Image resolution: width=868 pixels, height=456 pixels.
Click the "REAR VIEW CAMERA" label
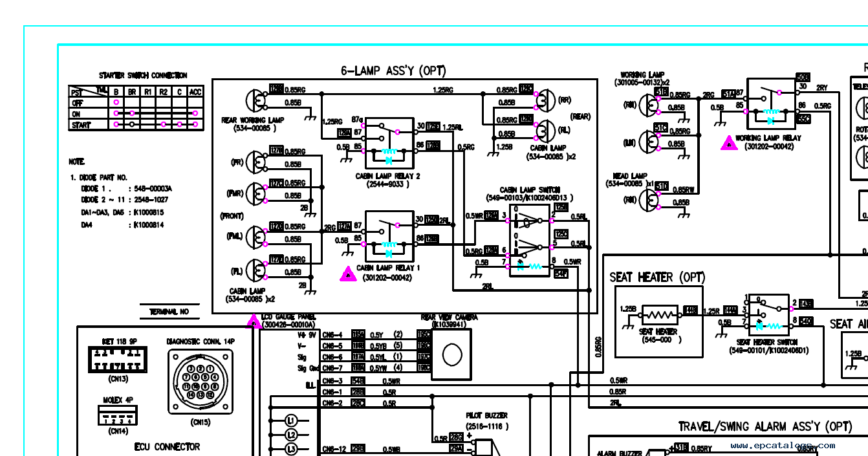(450, 318)
